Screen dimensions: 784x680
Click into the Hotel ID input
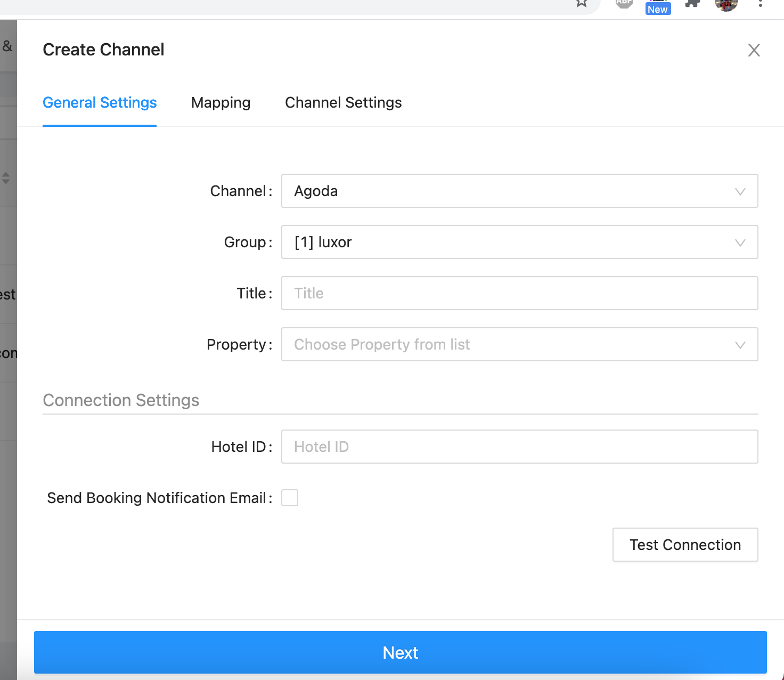pyautogui.click(x=519, y=447)
